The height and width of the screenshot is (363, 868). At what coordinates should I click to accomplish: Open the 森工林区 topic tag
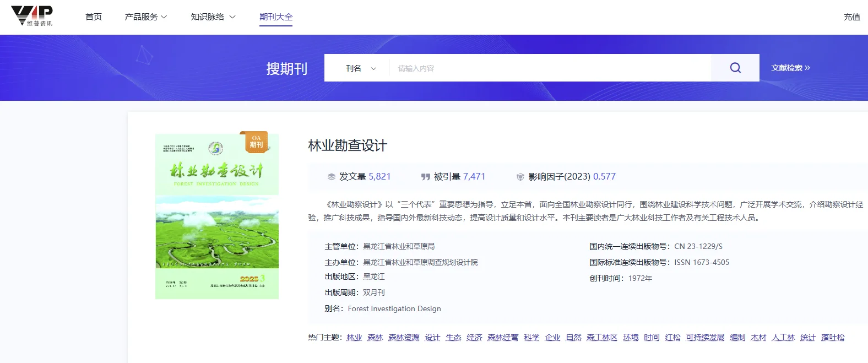pyautogui.click(x=602, y=338)
